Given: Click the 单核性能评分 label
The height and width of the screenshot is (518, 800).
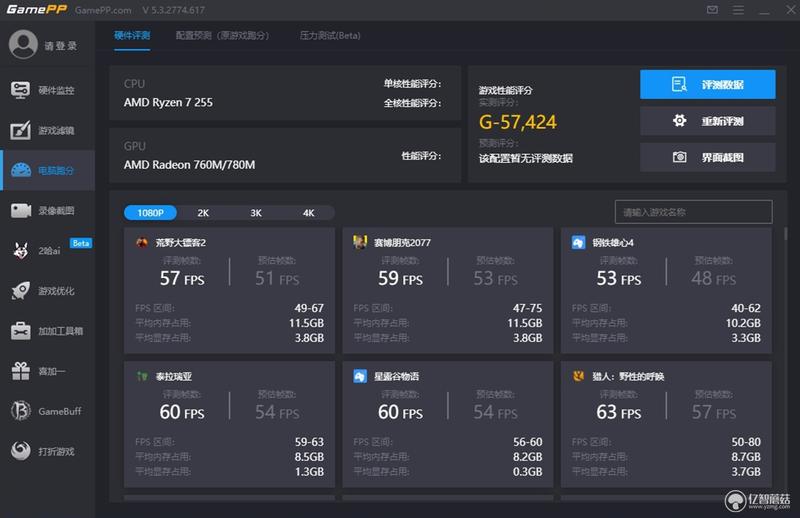Looking at the screenshot, I should [412, 84].
